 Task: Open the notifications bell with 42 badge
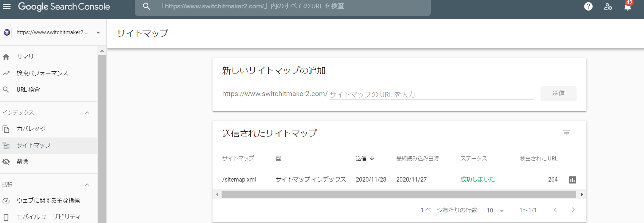(628, 6)
